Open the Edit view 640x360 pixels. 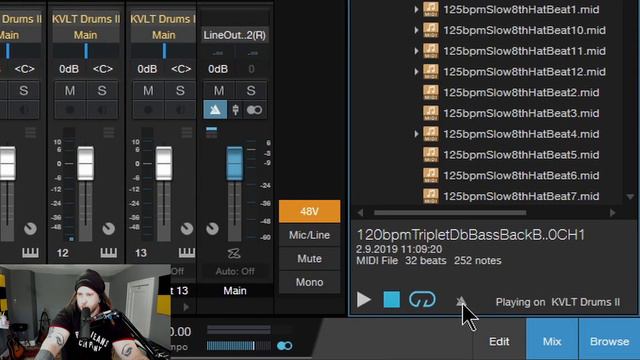tap(499, 341)
